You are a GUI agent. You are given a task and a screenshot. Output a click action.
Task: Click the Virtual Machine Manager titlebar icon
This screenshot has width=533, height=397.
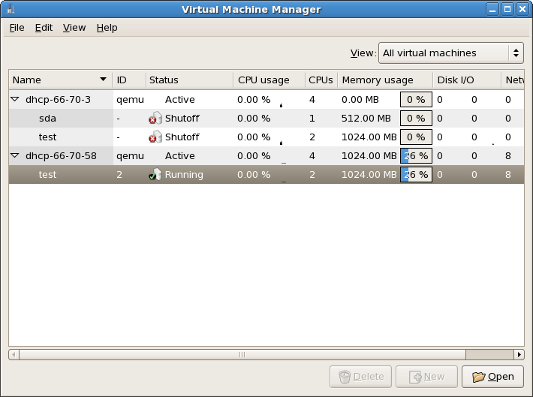11,9
